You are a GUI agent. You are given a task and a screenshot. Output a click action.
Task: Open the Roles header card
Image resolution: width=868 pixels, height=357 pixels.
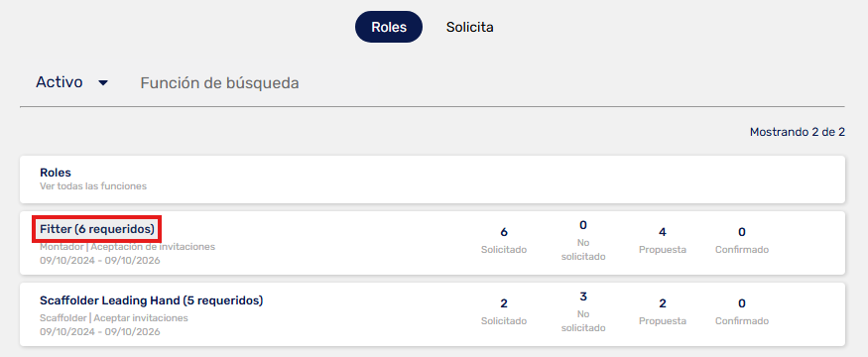click(433, 179)
